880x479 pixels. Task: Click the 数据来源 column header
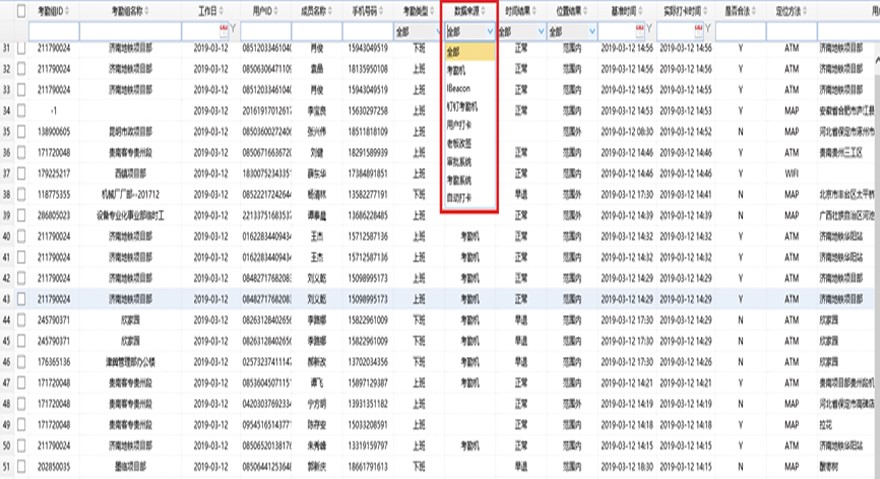[467, 9]
